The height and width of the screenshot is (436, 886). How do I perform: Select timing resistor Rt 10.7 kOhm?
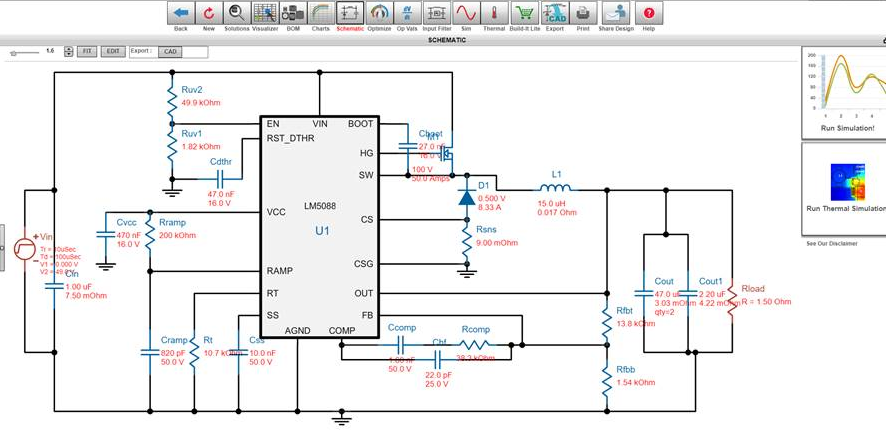point(194,354)
